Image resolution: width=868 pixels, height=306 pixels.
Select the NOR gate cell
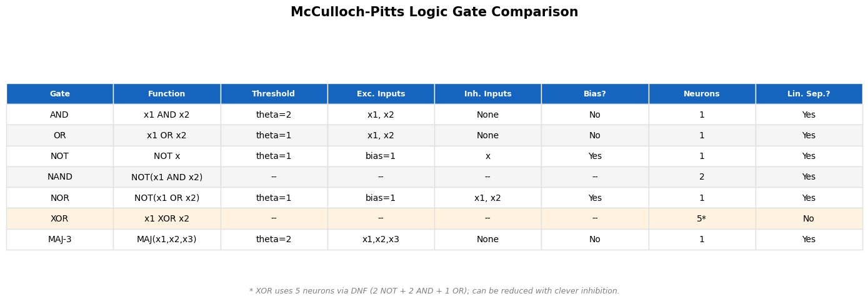pyautogui.click(x=60, y=198)
